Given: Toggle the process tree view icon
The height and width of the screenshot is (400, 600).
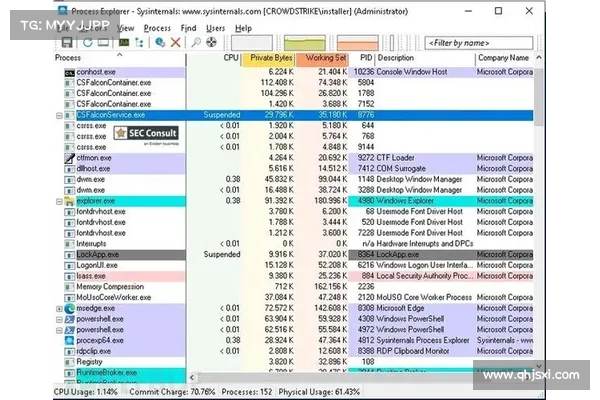Looking at the screenshot, I should click(139, 42).
